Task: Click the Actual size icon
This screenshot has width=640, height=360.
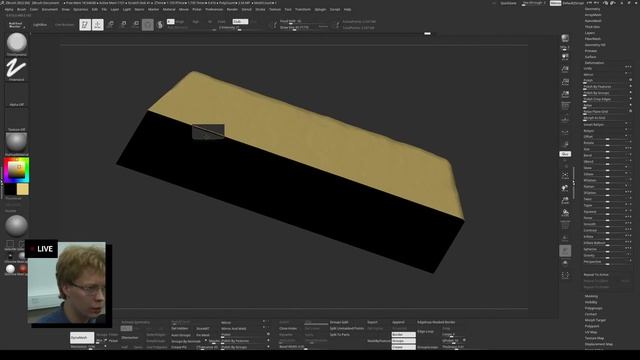Action: 565,82
